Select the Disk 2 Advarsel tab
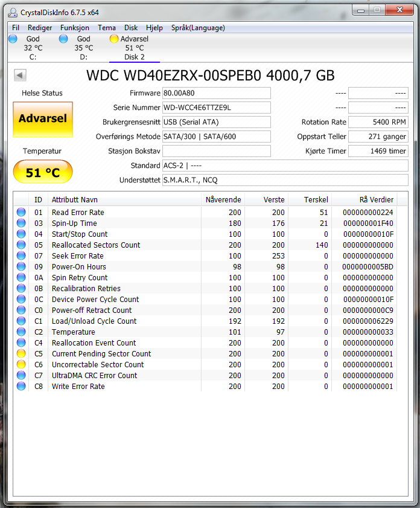Image resolution: width=420 pixels, height=508 pixels. 135,48
